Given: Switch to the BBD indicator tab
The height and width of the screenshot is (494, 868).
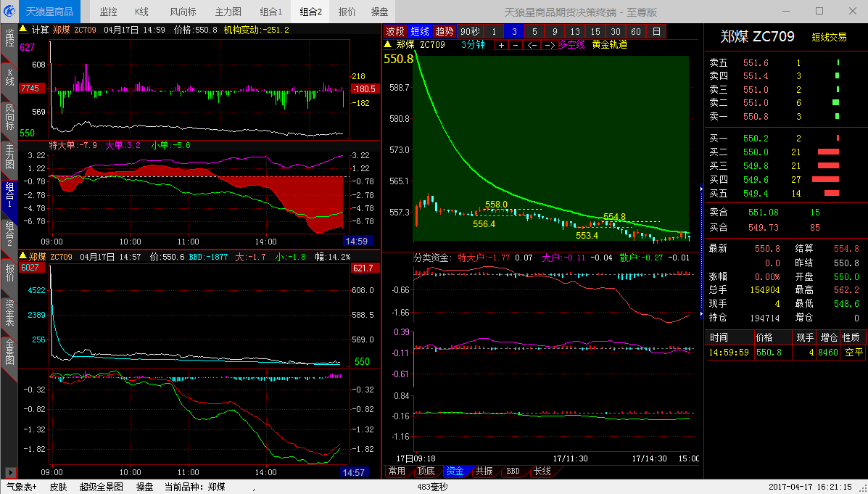Looking at the screenshot, I should [513, 472].
